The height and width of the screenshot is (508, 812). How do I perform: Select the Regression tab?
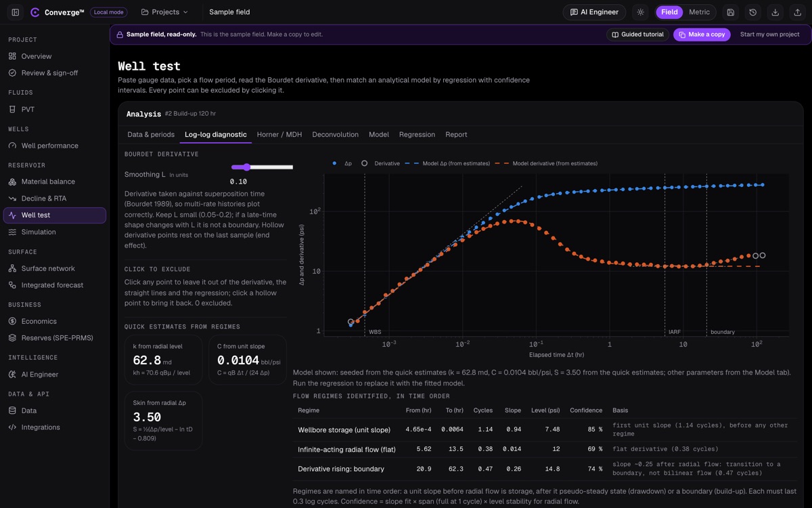(417, 134)
